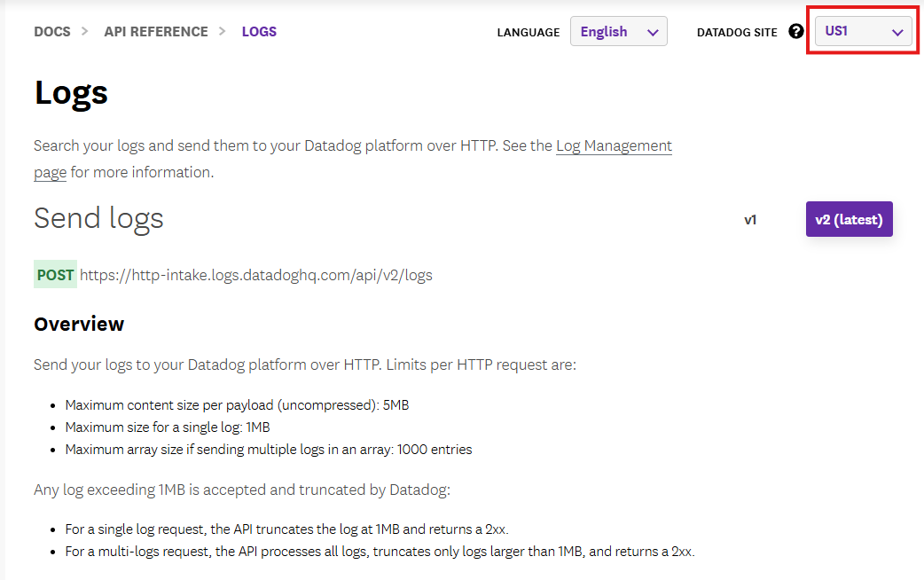924x580 pixels.
Task: Open API REFERENCE from the breadcrumb
Action: click(156, 31)
